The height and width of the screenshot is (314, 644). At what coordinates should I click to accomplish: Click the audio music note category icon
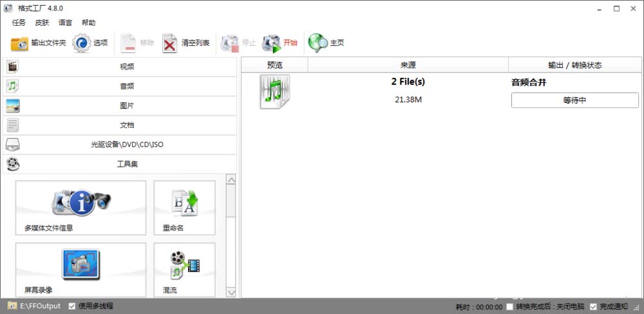pos(13,86)
